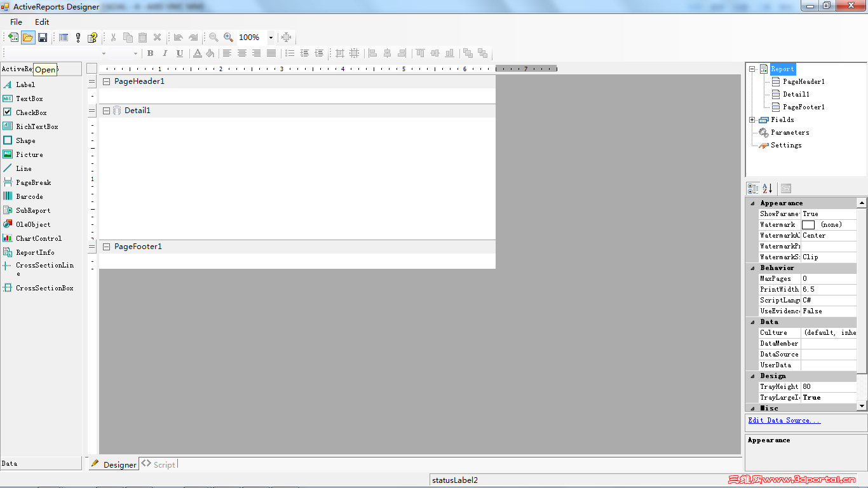This screenshot has width=868, height=488.
Task: Open the Data toolbox group
Action: point(41,463)
